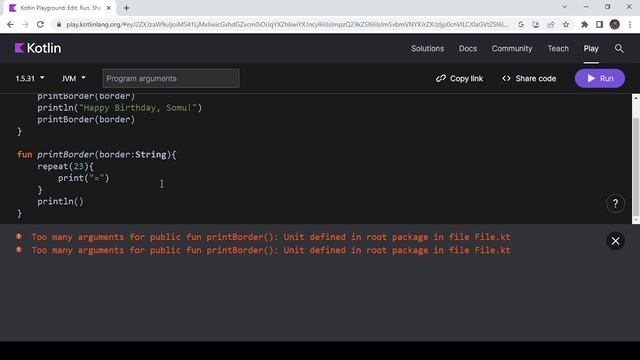Open a new browser tab

(x=126, y=8)
